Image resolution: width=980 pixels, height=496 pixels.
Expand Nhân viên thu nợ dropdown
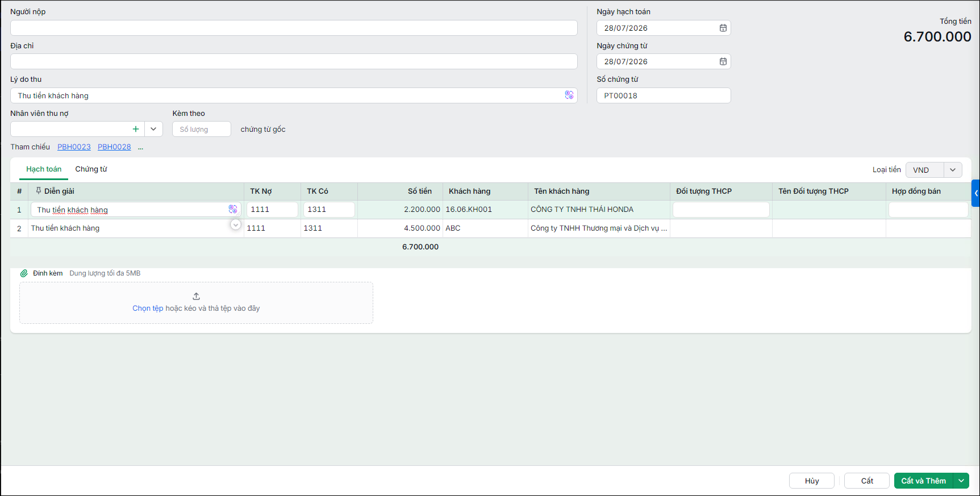(153, 129)
